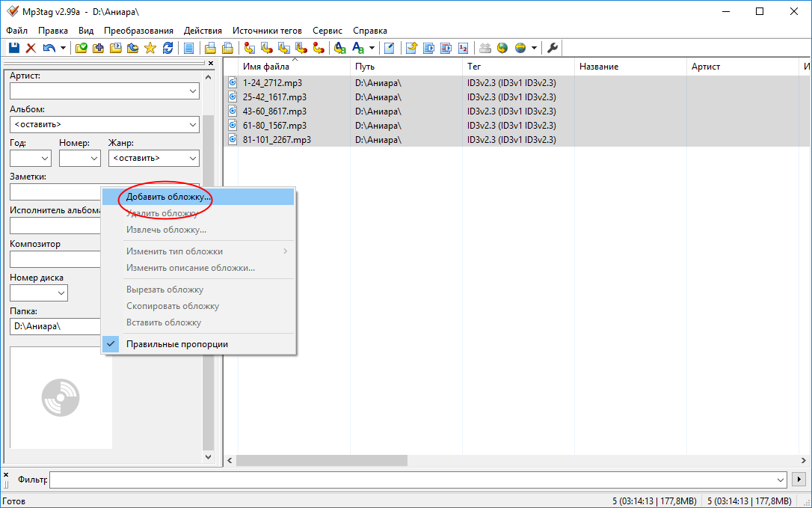Open the Номер диска dropdown

pyautogui.click(x=61, y=293)
